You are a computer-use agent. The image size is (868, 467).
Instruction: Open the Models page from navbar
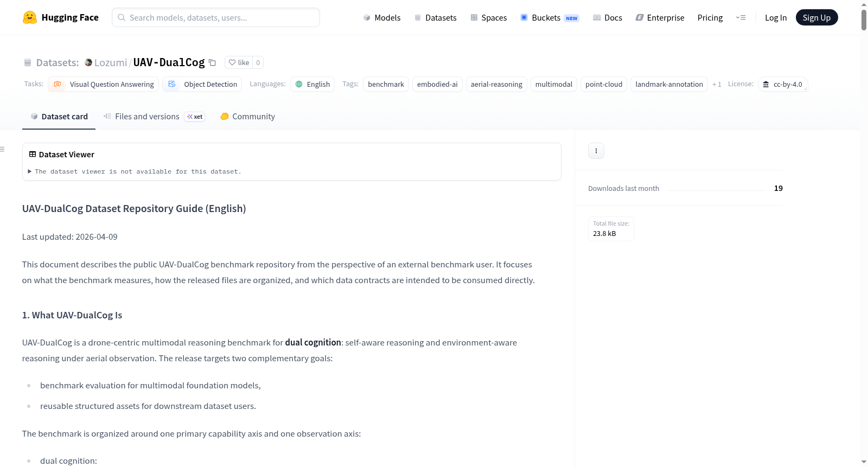382,17
